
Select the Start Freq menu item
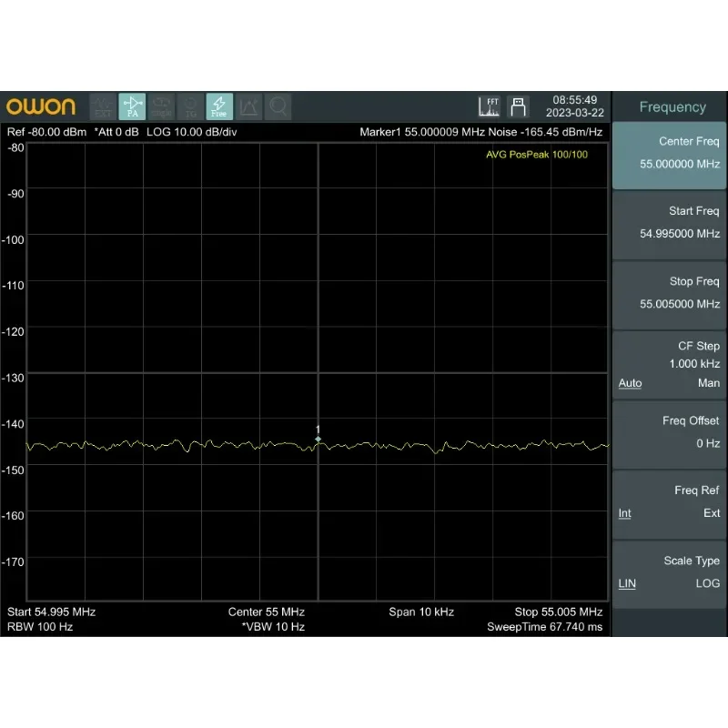tap(669, 223)
